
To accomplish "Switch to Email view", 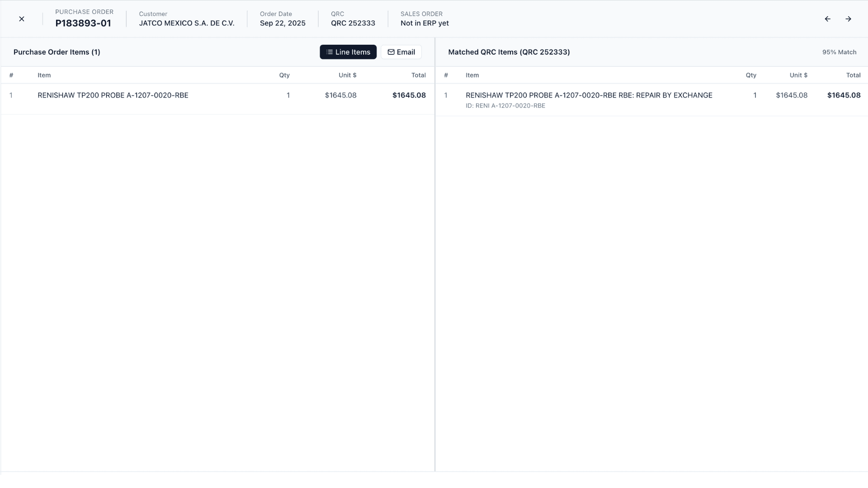I will tap(401, 52).
